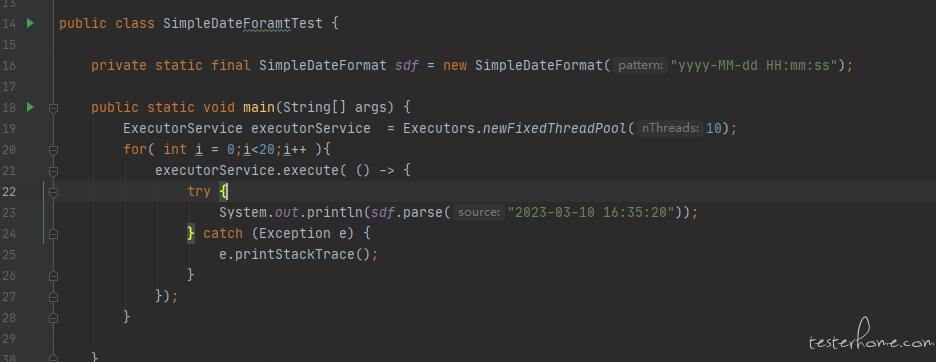Collapse the try block fold marker
The image size is (936, 362).
pyautogui.click(x=53, y=192)
